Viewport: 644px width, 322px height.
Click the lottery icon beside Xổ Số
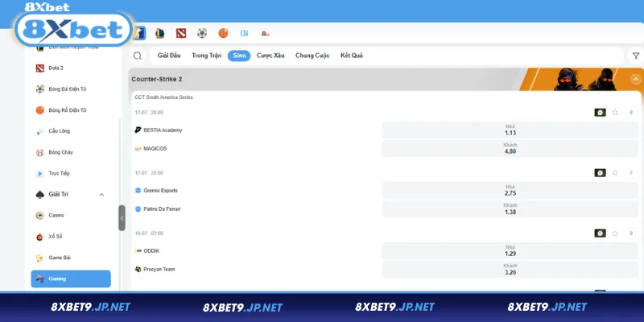tap(39, 237)
